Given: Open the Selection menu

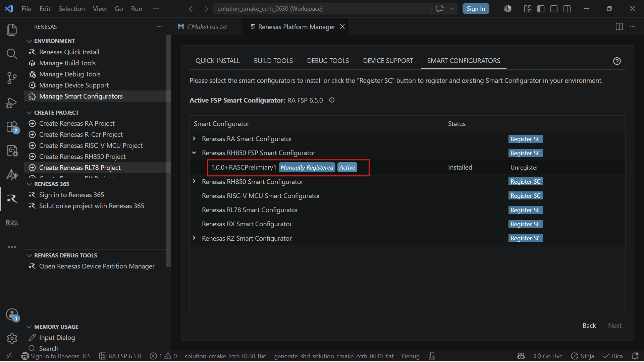Looking at the screenshot, I should pos(71,9).
